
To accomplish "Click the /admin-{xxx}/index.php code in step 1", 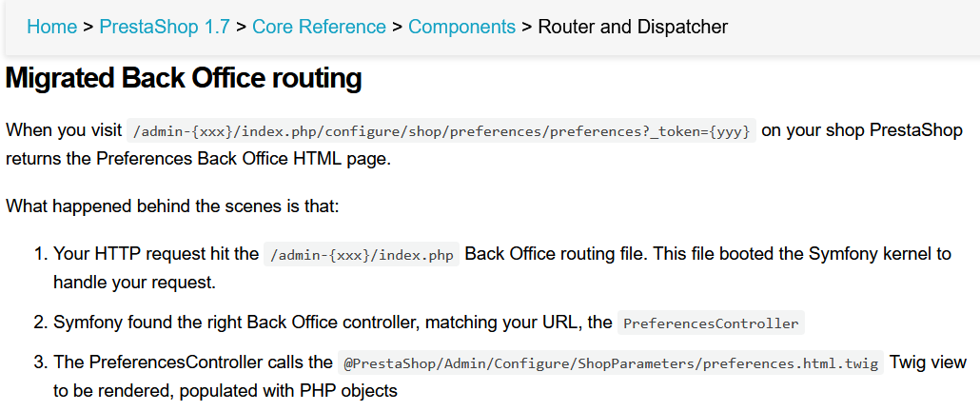I will coord(362,254).
